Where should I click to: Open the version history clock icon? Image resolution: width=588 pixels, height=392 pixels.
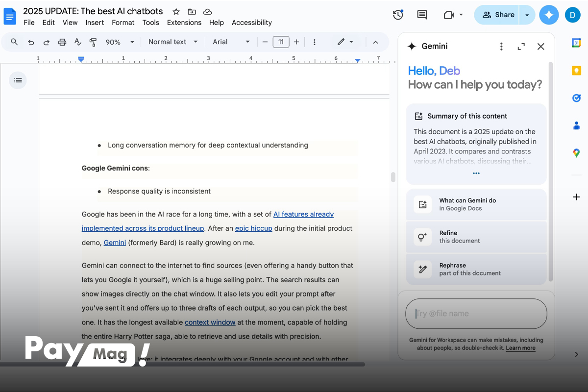click(398, 15)
